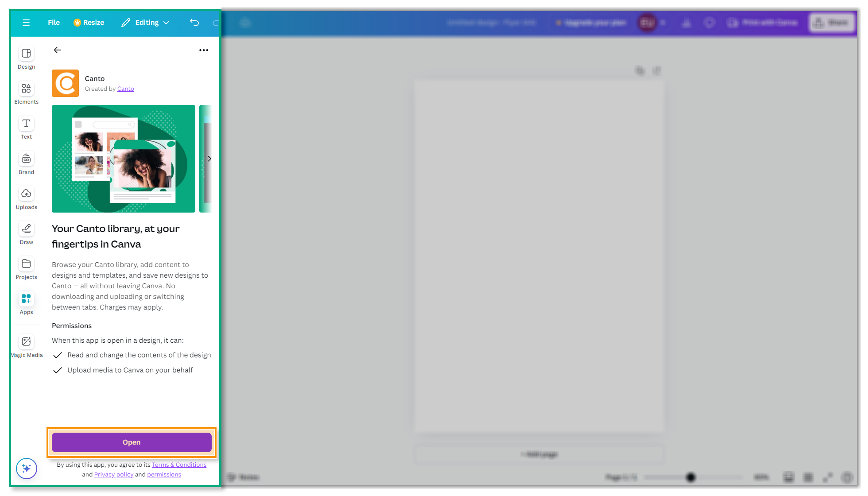Undo the last action

click(x=194, y=22)
